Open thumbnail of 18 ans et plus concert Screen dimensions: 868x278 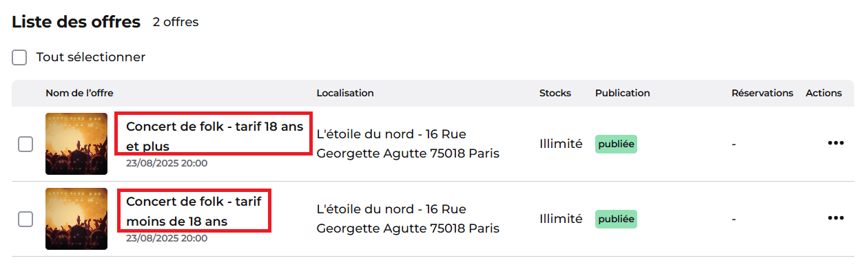[76, 144]
